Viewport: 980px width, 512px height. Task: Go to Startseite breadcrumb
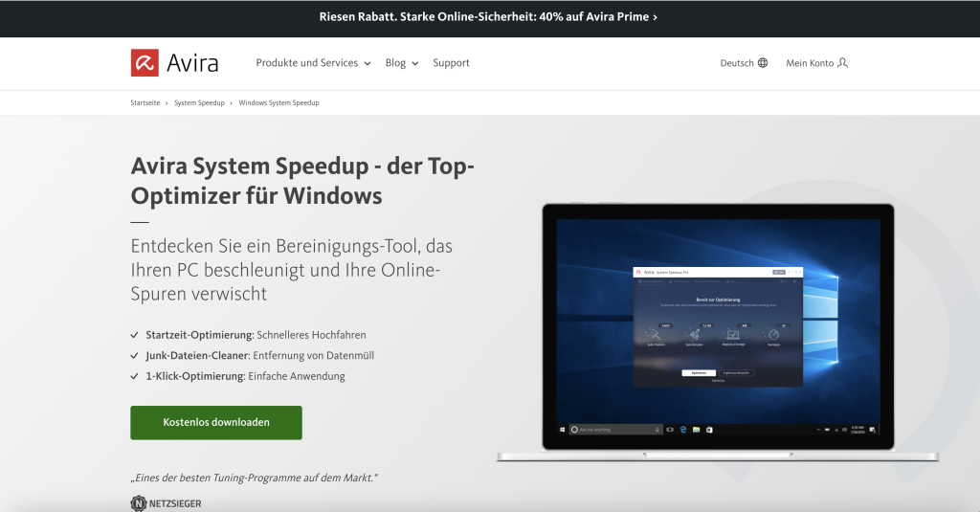point(145,102)
